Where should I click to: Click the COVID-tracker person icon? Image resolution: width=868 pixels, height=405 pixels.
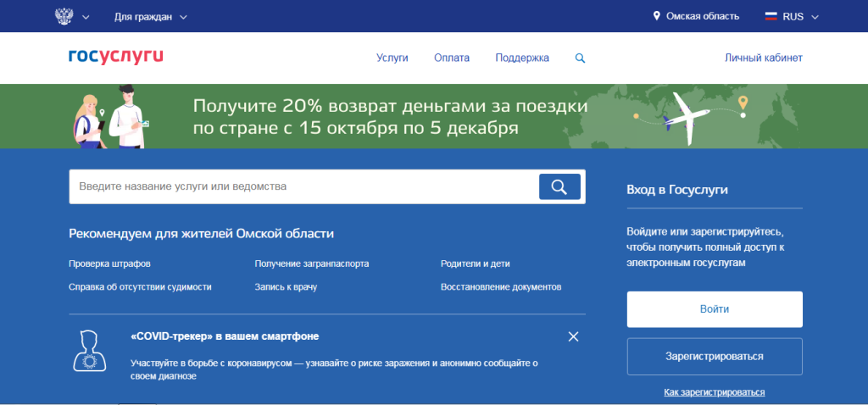tap(90, 352)
